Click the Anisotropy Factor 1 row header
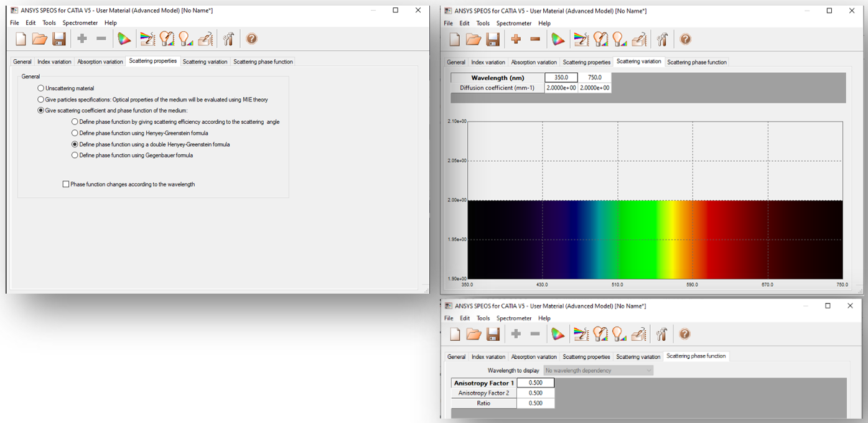868x423 pixels. [484, 383]
